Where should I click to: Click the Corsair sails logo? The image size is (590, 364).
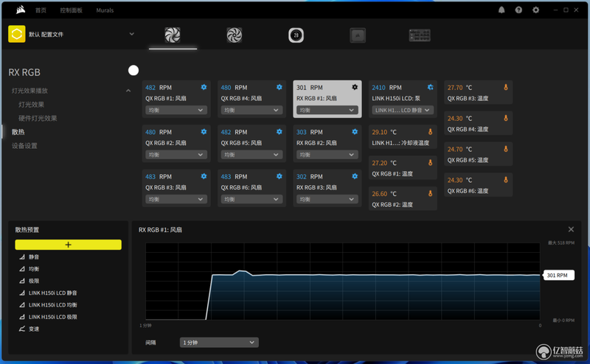tap(21, 10)
